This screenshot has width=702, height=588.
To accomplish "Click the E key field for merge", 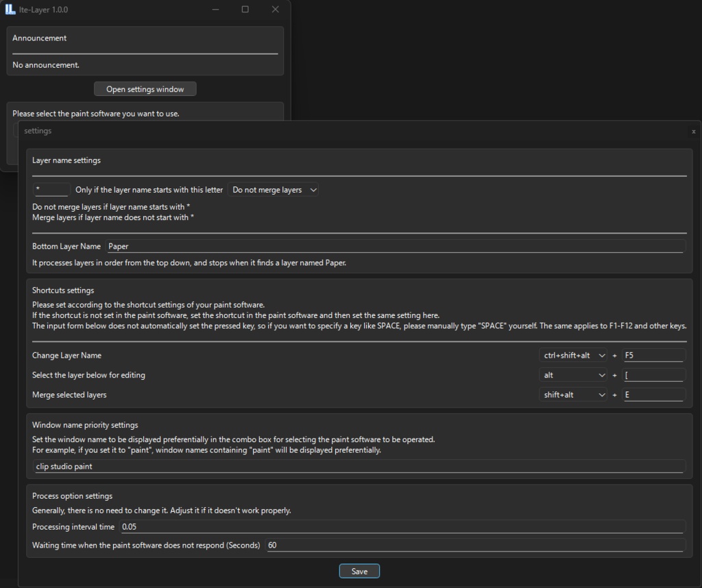I will click(x=654, y=395).
